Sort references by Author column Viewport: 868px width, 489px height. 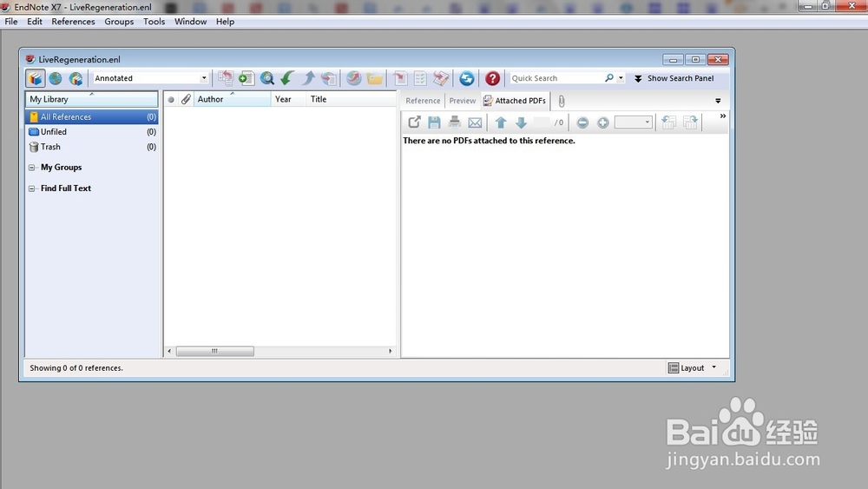[x=232, y=99]
